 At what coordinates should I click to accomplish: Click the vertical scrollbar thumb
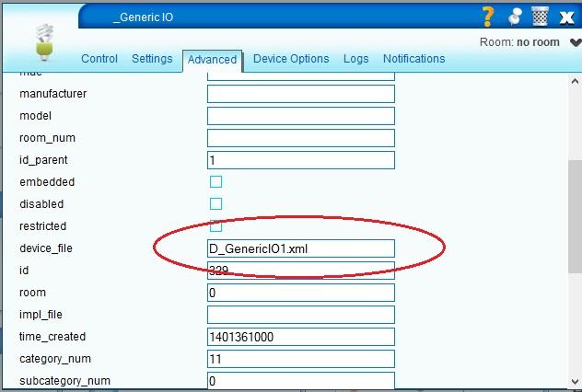coord(575,216)
